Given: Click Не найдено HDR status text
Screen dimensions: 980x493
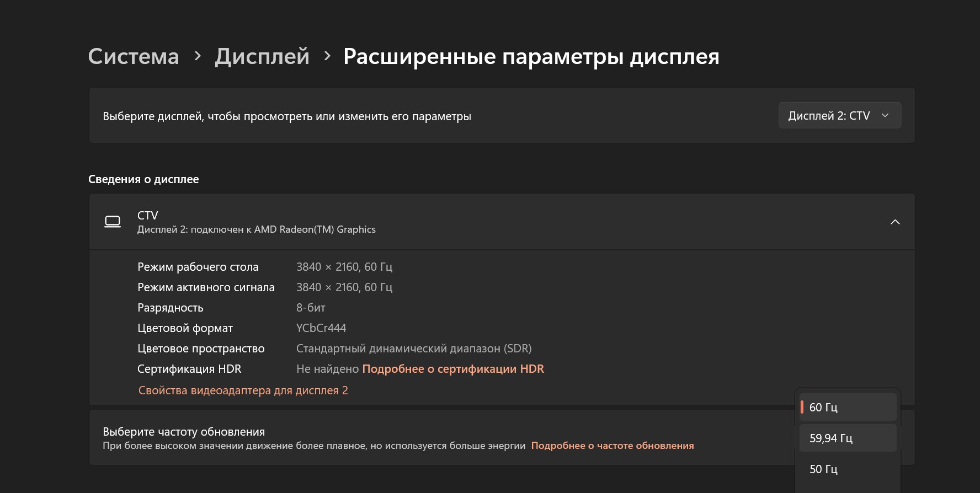Looking at the screenshot, I should point(328,369).
